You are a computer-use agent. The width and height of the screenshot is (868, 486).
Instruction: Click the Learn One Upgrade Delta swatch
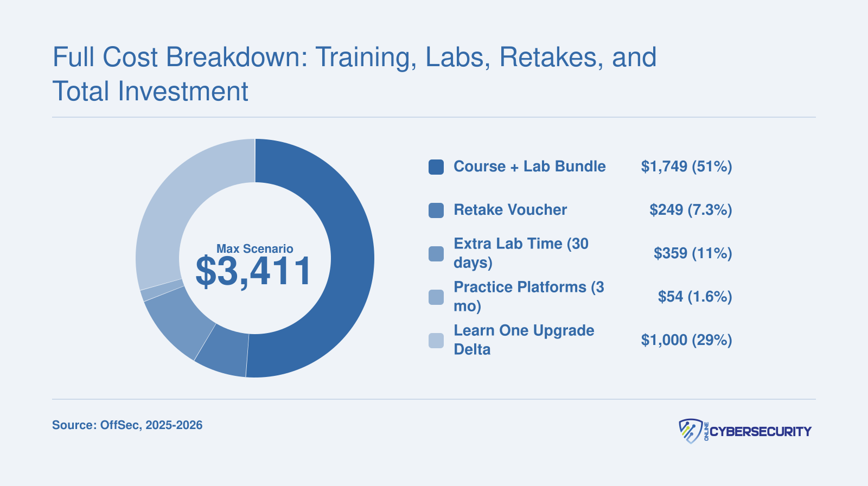tap(436, 341)
